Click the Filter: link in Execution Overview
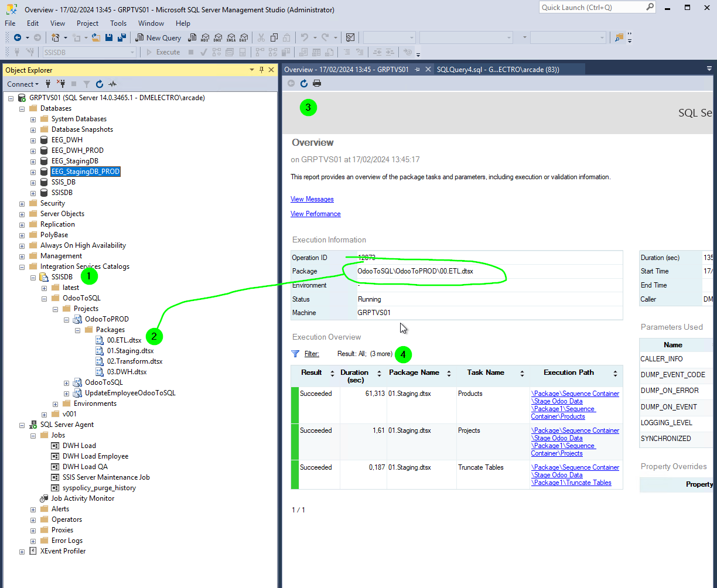 pyautogui.click(x=312, y=354)
